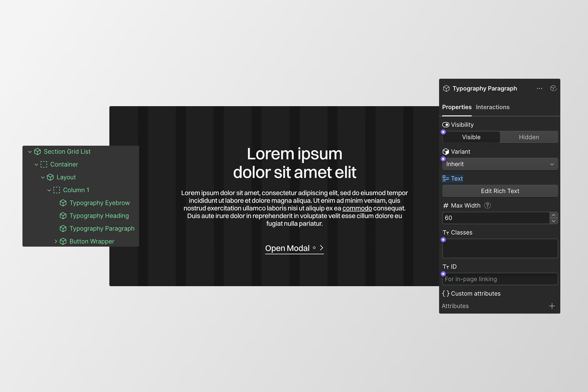The width and height of the screenshot is (588, 392).
Task: Click the Edit Rich Text button
Action: pos(500,191)
